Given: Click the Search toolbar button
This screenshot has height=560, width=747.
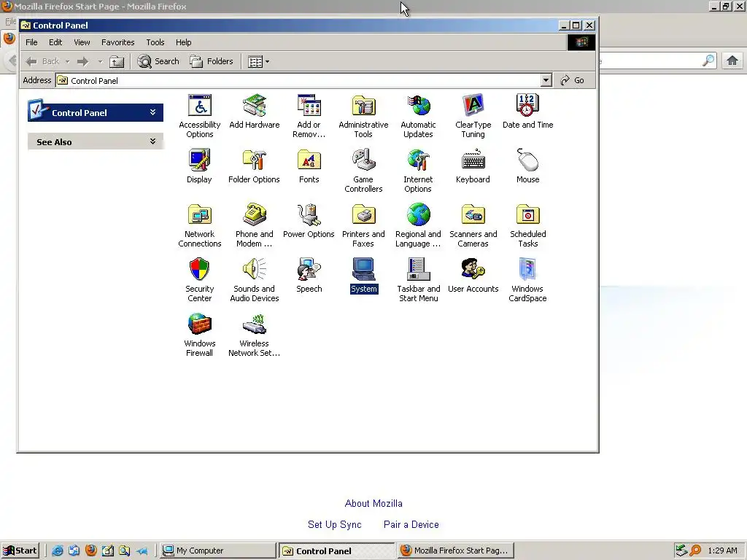Looking at the screenshot, I should (x=158, y=61).
